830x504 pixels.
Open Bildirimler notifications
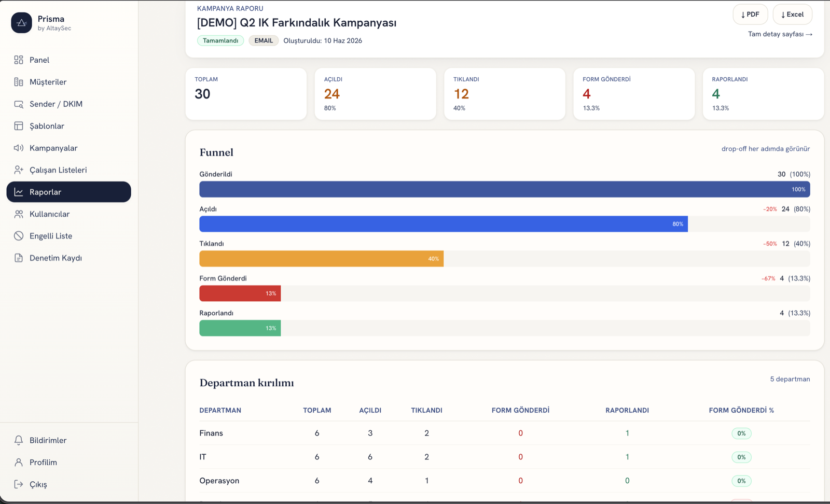(68, 440)
